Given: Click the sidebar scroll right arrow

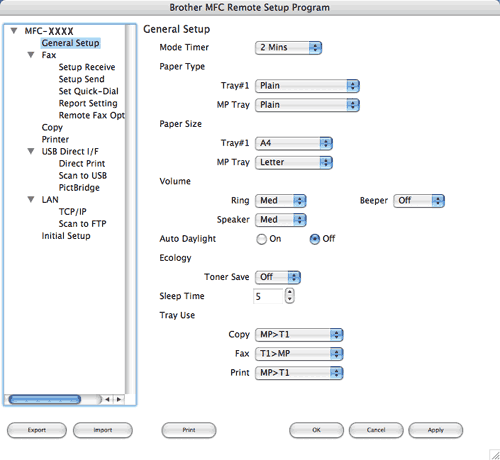Looking at the screenshot, I should 119,399.
